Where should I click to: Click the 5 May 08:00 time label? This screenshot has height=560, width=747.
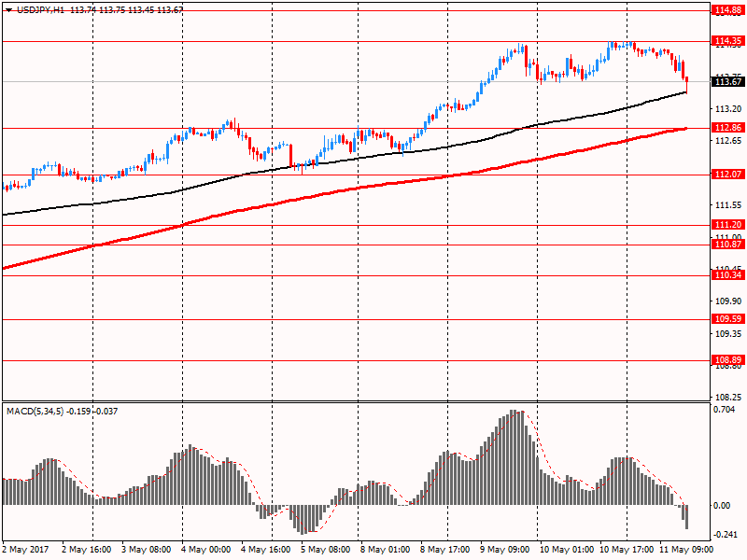click(325, 550)
